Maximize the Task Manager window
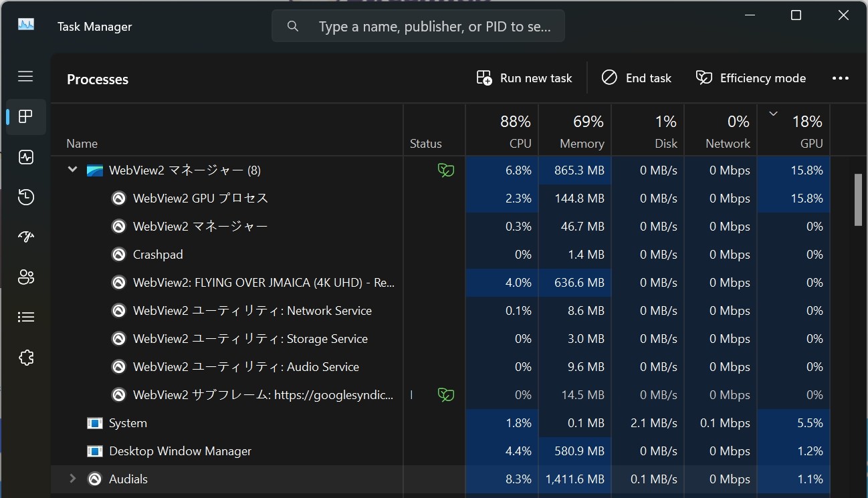The image size is (868, 498). (x=796, y=15)
